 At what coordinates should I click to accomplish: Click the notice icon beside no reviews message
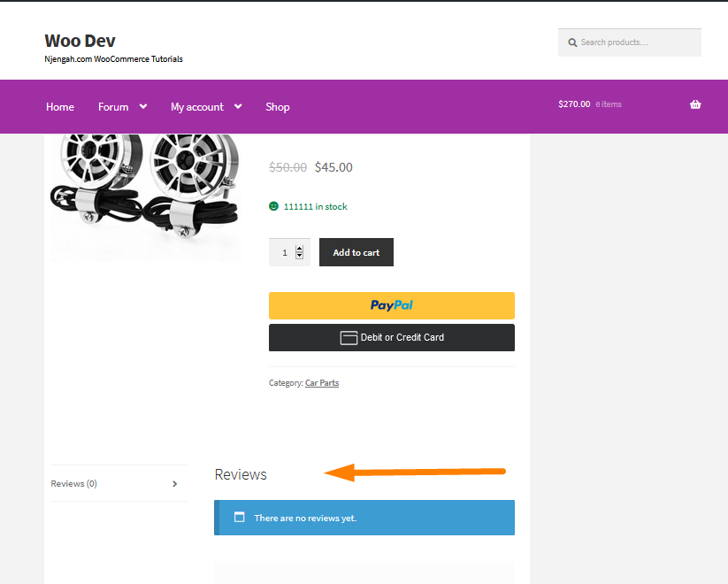coord(239,517)
